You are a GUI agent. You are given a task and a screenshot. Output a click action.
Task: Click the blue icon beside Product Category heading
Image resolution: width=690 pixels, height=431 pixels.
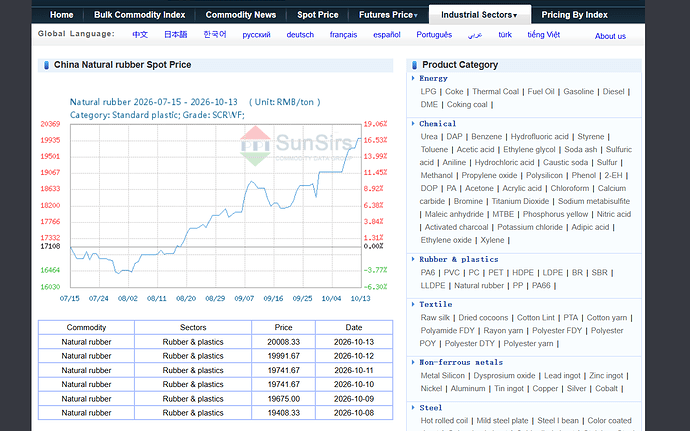(x=414, y=65)
